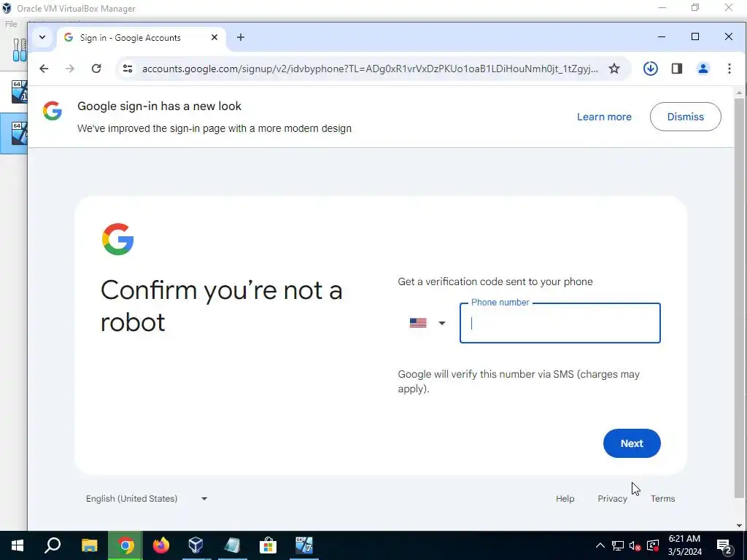The image size is (747, 560).
Task: Open Firefox from the taskbar
Action: (x=160, y=545)
